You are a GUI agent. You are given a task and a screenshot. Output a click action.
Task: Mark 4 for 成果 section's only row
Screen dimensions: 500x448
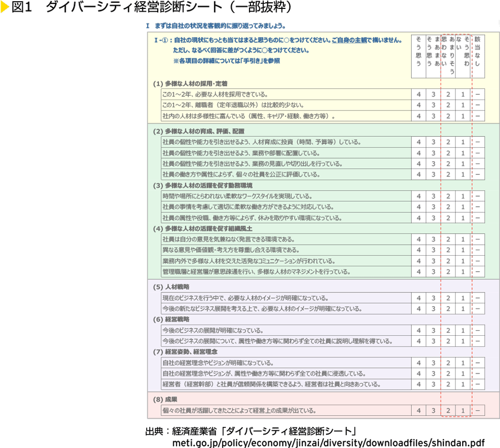(x=418, y=411)
